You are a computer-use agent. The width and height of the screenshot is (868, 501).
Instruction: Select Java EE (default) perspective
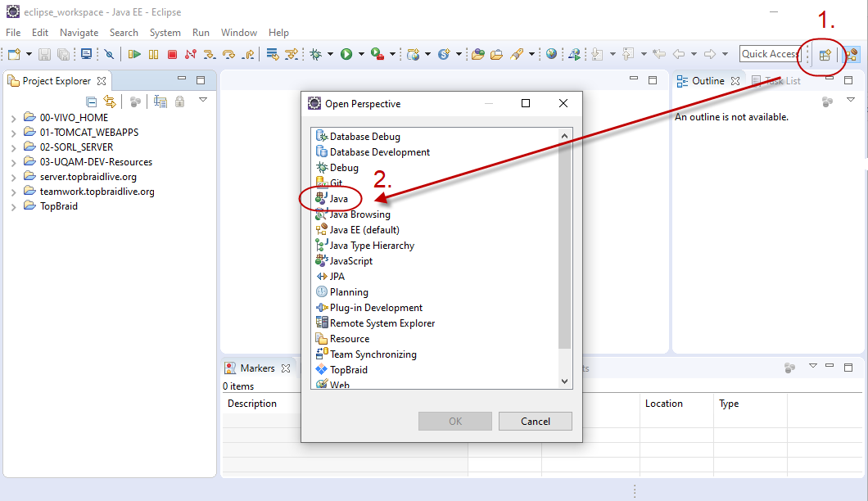364,230
